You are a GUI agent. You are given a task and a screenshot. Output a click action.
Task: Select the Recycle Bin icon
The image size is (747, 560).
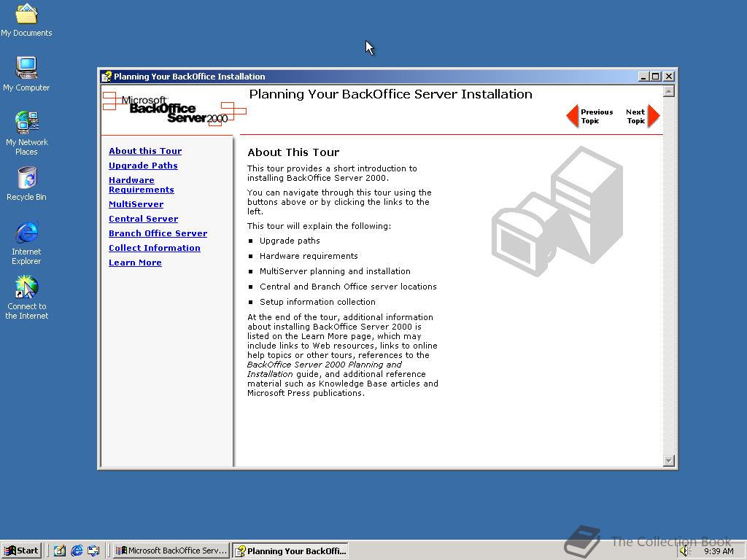(26, 183)
